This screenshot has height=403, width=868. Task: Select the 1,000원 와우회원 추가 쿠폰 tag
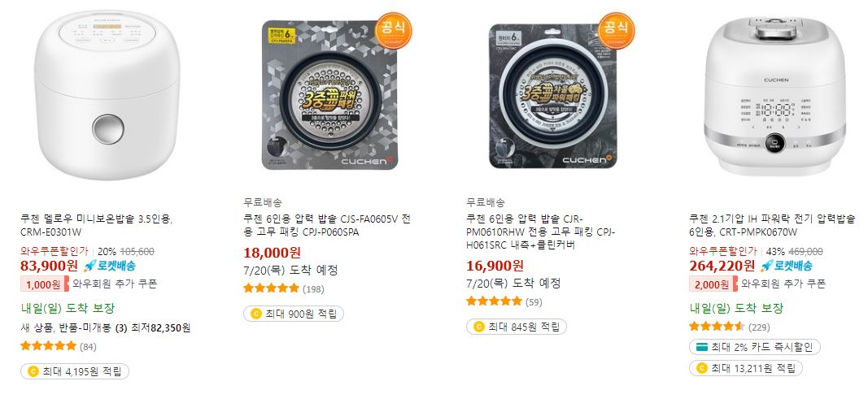[89, 284]
